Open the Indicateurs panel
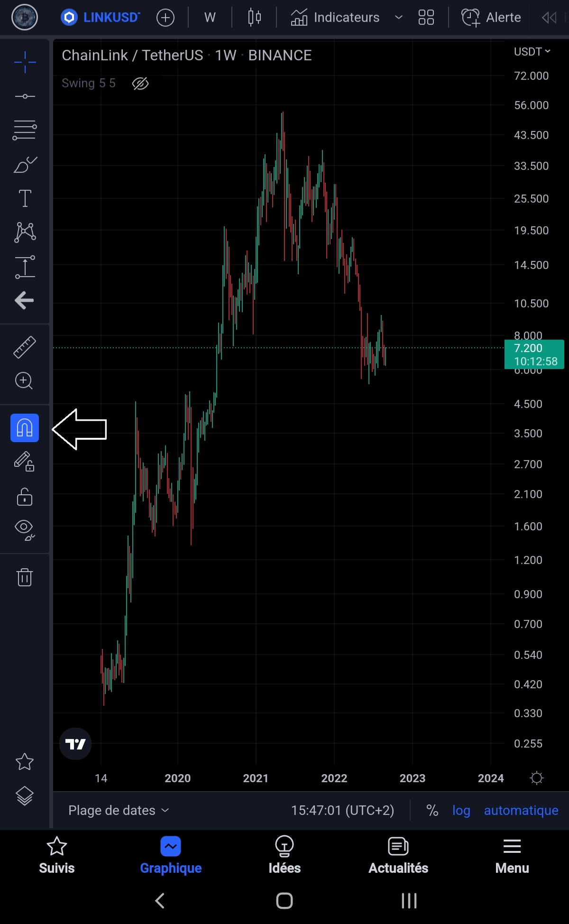 pos(335,18)
